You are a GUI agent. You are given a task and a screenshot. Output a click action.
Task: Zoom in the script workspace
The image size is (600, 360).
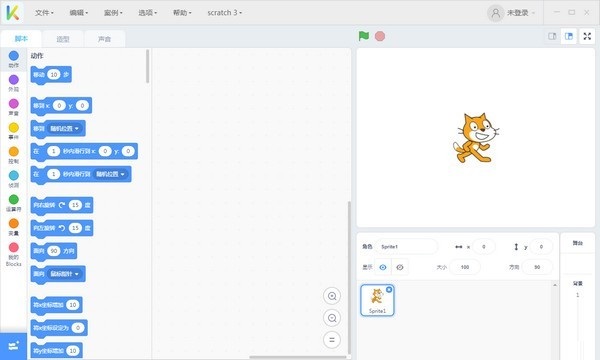[332, 296]
